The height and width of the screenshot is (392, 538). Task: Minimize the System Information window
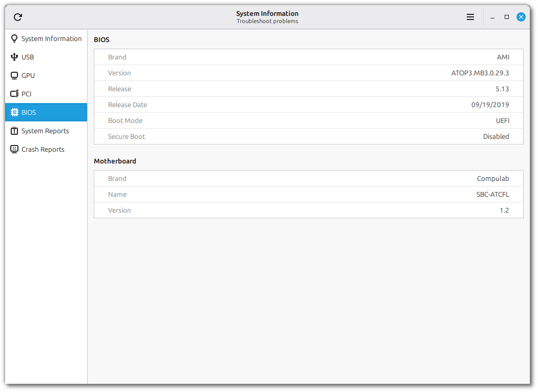pyautogui.click(x=492, y=17)
